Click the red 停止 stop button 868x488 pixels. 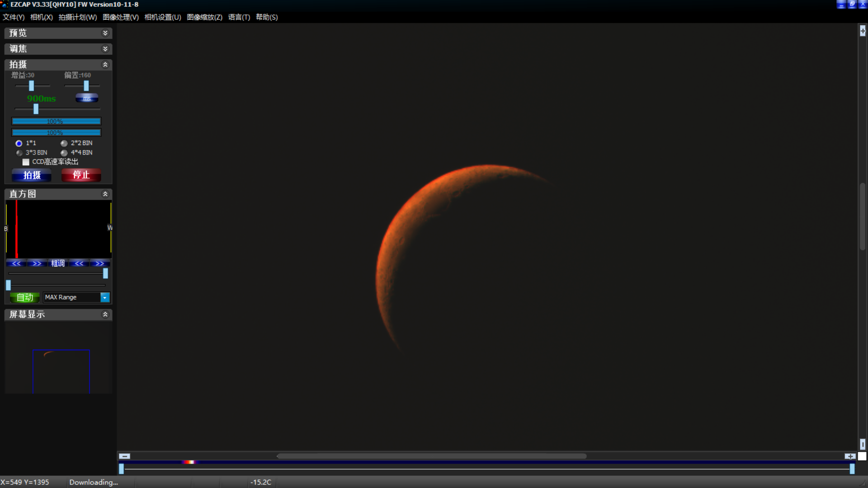(81, 175)
